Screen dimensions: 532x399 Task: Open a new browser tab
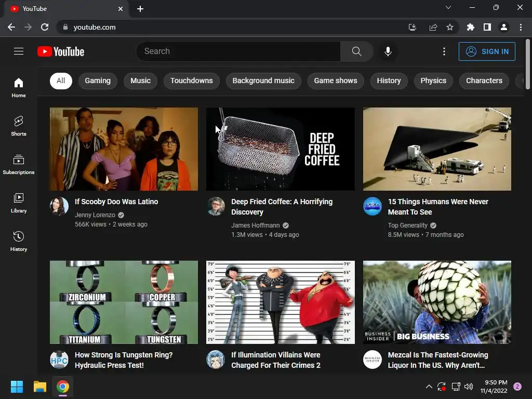140,9
